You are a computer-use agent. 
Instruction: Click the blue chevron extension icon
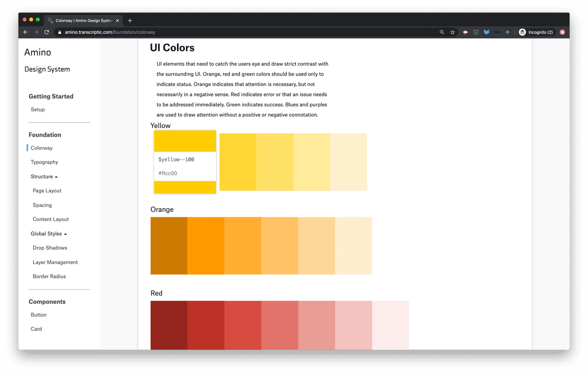tap(486, 32)
